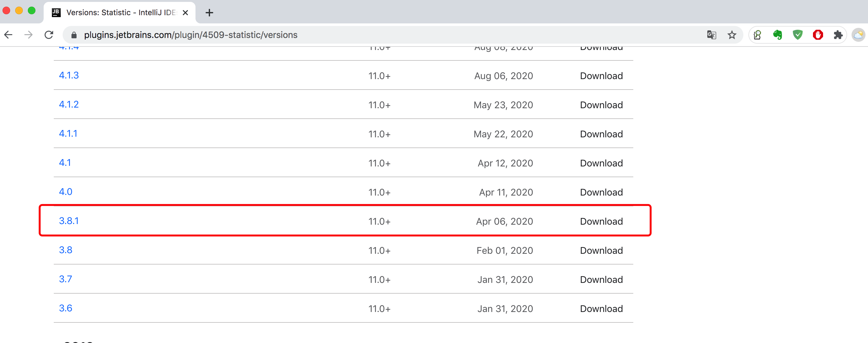Open version 3.8.1 link

pos(69,221)
